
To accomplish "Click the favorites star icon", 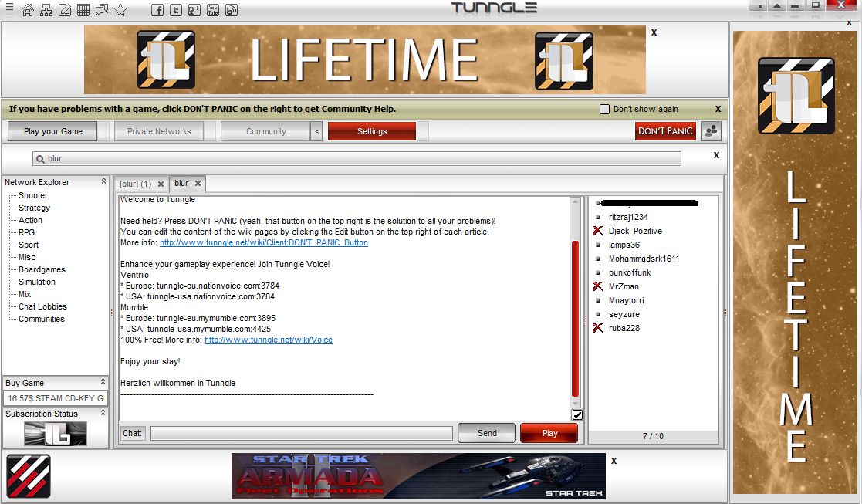I will click(x=120, y=10).
